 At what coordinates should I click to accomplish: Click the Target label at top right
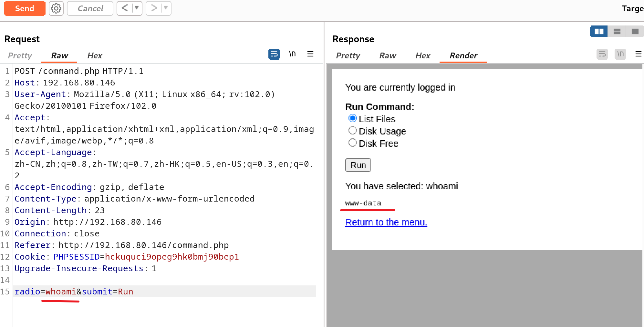tap(632, 8)
